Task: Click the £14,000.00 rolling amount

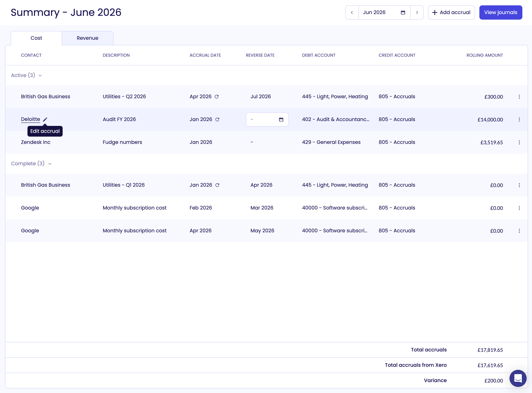Action: coord(490,120)
